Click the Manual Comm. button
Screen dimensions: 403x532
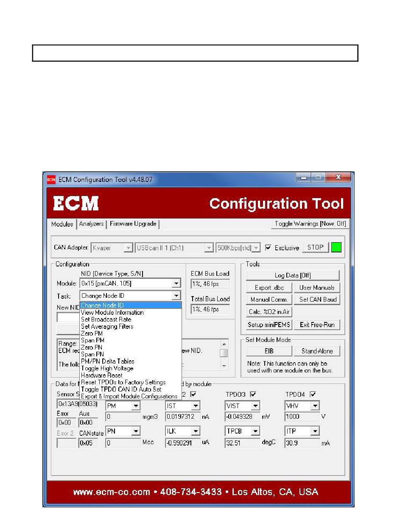pyautogui.click(x=269, y=300)
